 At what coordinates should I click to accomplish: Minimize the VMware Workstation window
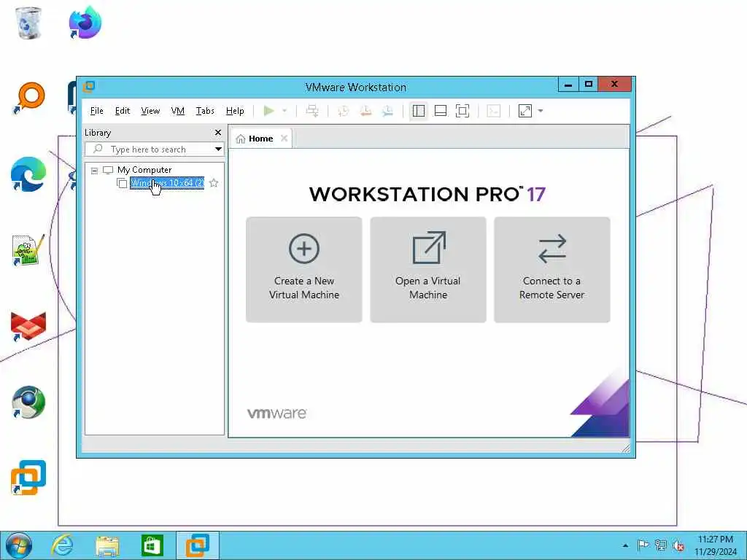point(568,85)
